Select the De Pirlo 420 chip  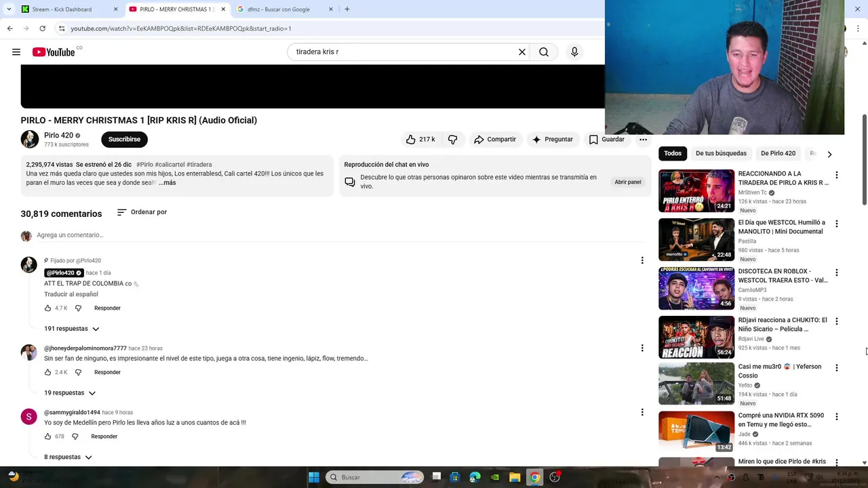[x=778, y=153]
